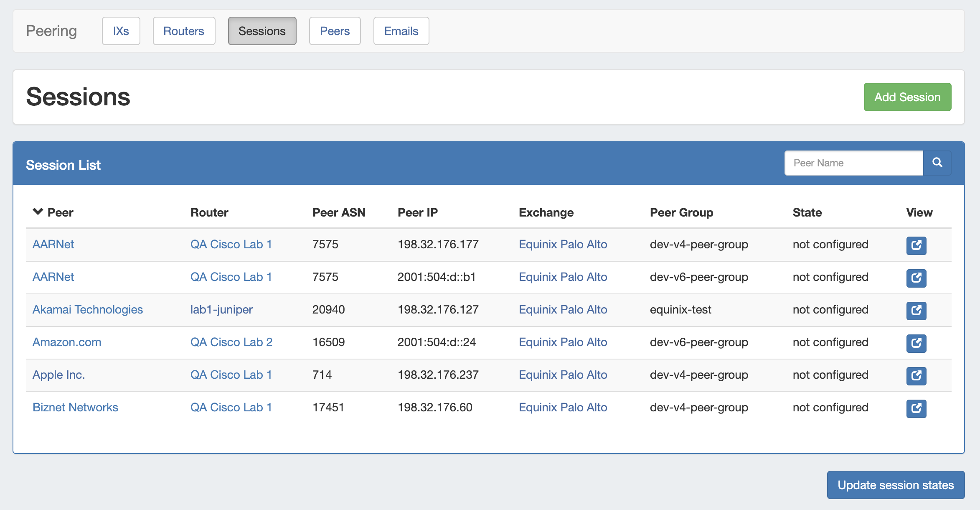Image resolution: width=980 pixels, height=510 pixels.
Task: Go to the Emails tab
Action: pos(401,31)
